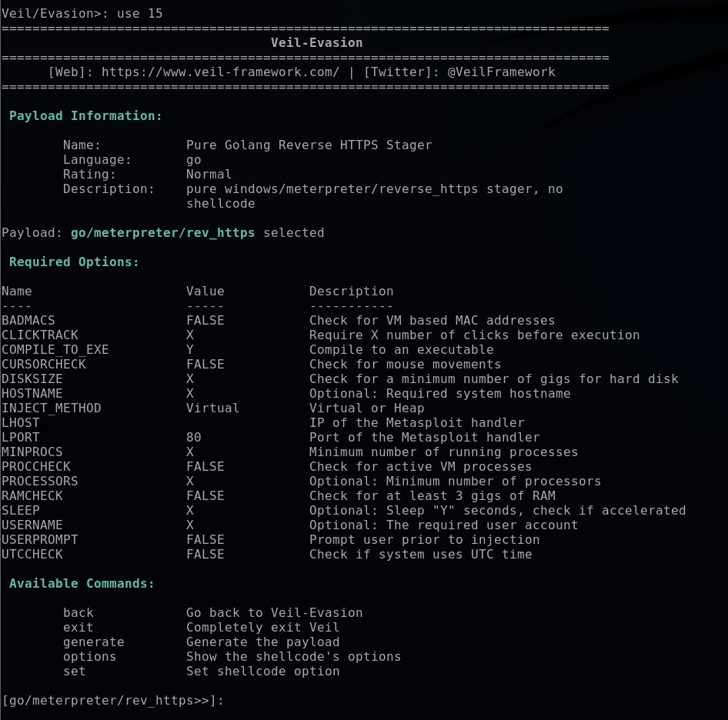Click the 'Veil-Evasion' title banner

[316, 42]
